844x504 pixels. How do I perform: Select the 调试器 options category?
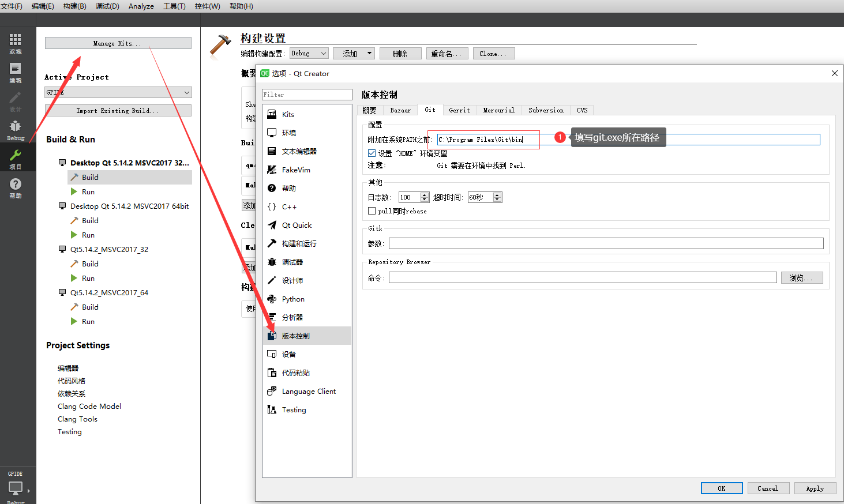coord(307,262)
